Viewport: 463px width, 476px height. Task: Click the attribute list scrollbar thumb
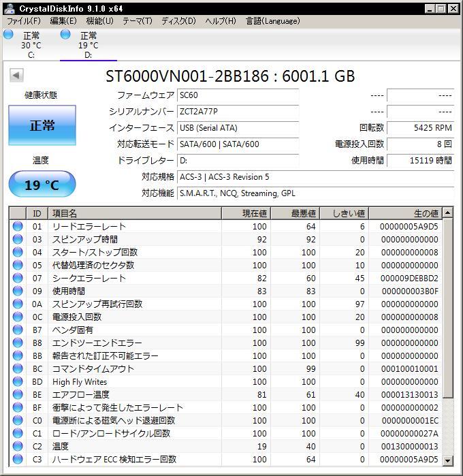(x=447, y=308)
